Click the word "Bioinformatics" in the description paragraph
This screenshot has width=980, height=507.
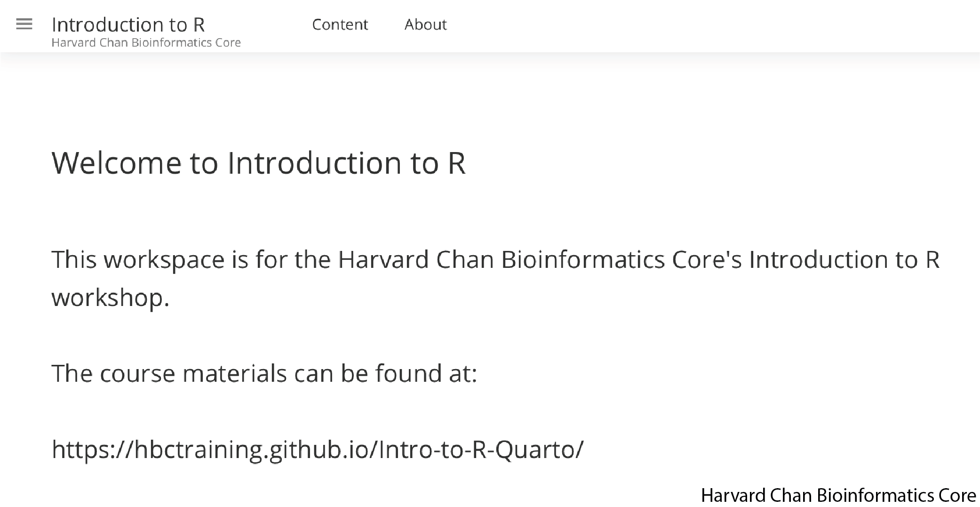(x=582, y=260)
